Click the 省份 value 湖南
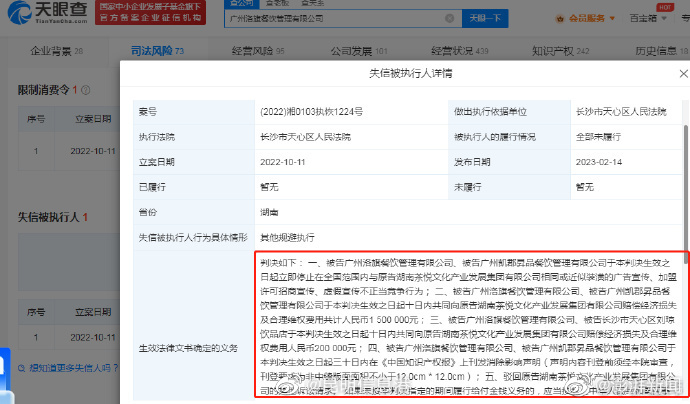 [269, 212]
